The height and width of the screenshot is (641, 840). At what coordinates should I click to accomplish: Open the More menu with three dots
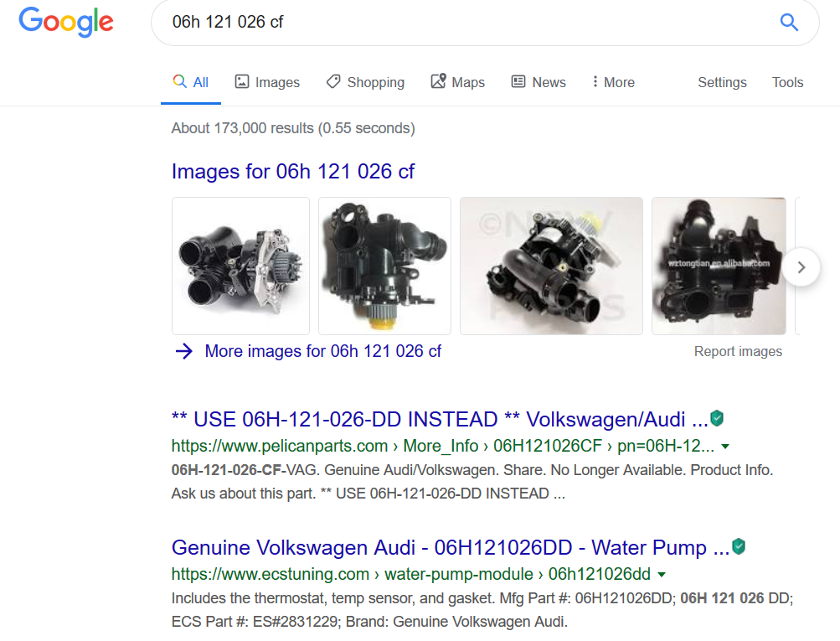pos(613,82)
